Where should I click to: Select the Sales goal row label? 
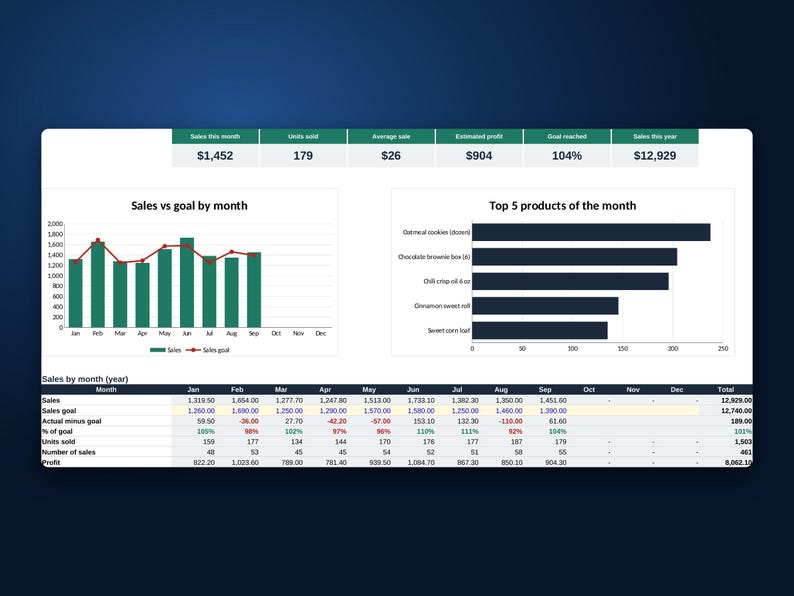coord(59,411)
